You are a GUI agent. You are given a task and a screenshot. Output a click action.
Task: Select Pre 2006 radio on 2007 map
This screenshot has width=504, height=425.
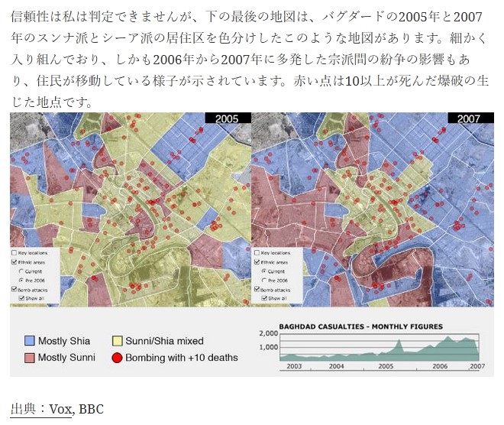pyautogui.click(x=264, y=280)
